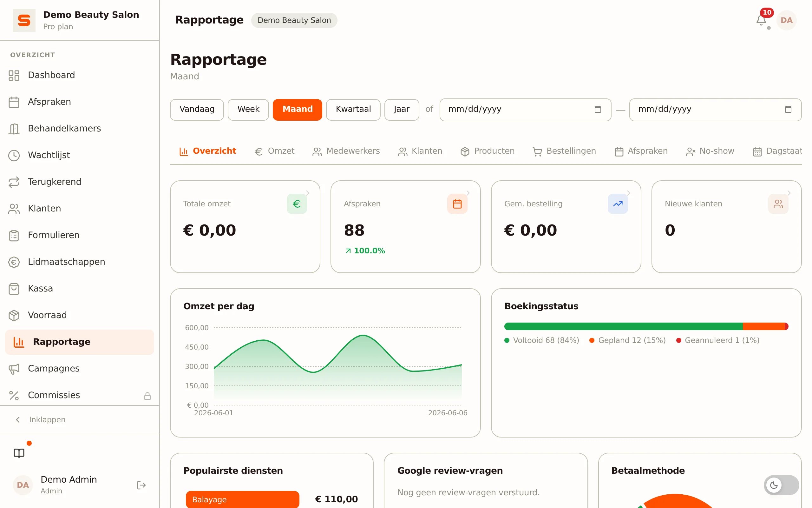The height and width of the screenshot is (508, 812).
Task: Open calendar picker of end date field
Action: pyautogui.click(x=788, y=109)
